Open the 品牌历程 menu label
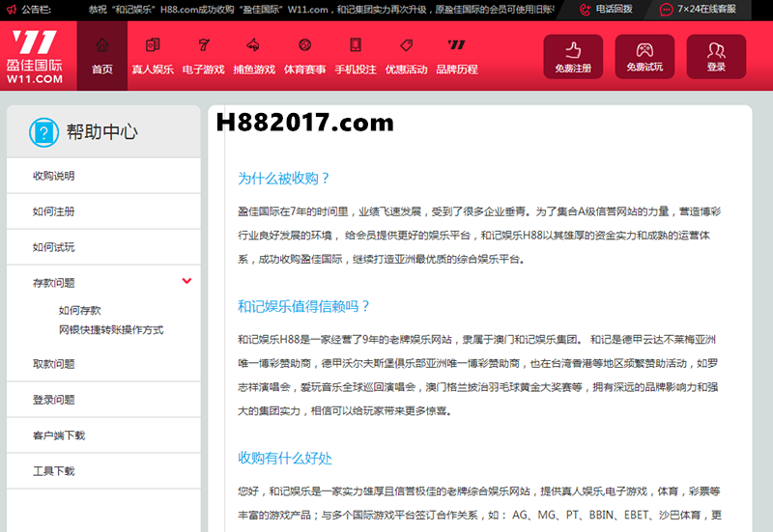The height and width of the screenshot is (532, 773). [456, 70]
